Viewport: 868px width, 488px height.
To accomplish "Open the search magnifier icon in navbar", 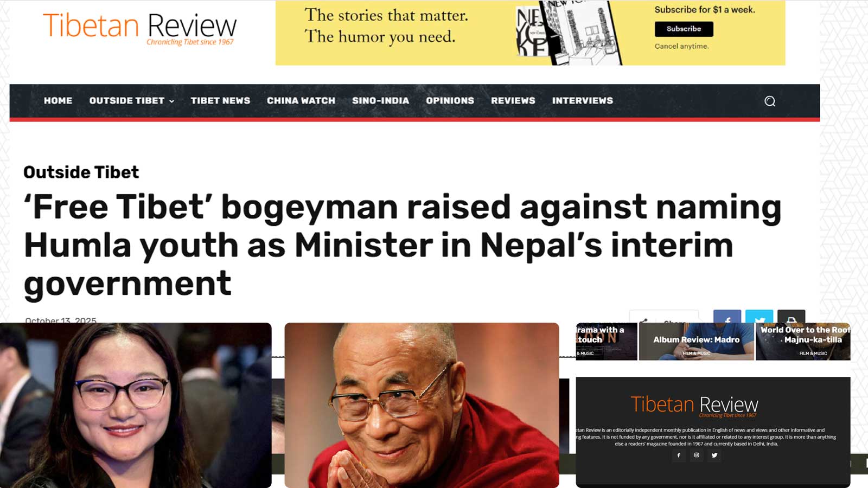I will tap(769, 101).
